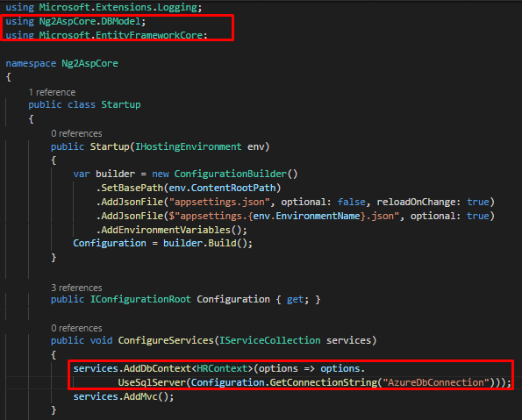Click 'Microsoft.EntityFrameworkCore' using directive
Viewport: 522px width, 420px height.
coord(121,35)
